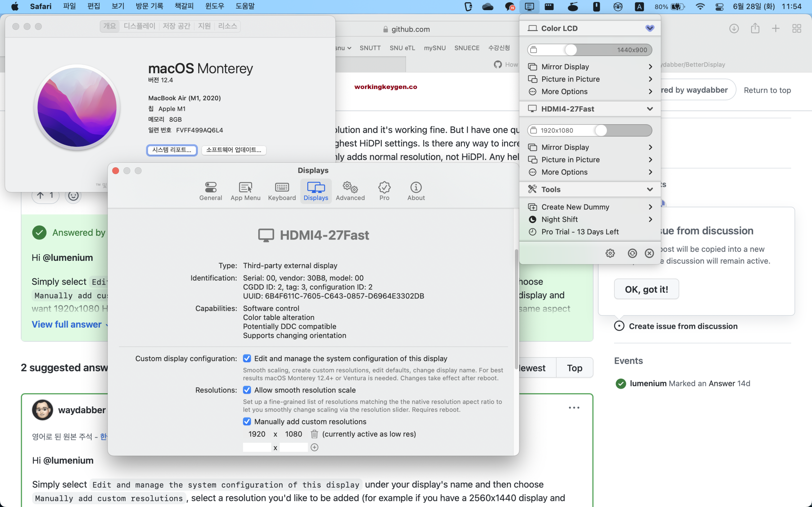Delete the 1920x1080 custom resolution via trash icon
Screen dimensions: 812x507
314,433
